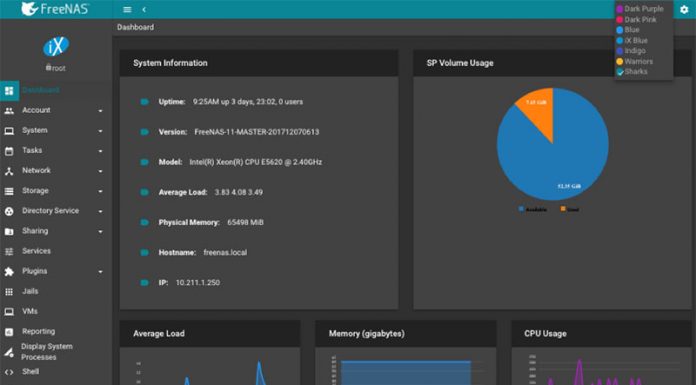
Task: Choose the Indigo theme
Action: (631, 51)
